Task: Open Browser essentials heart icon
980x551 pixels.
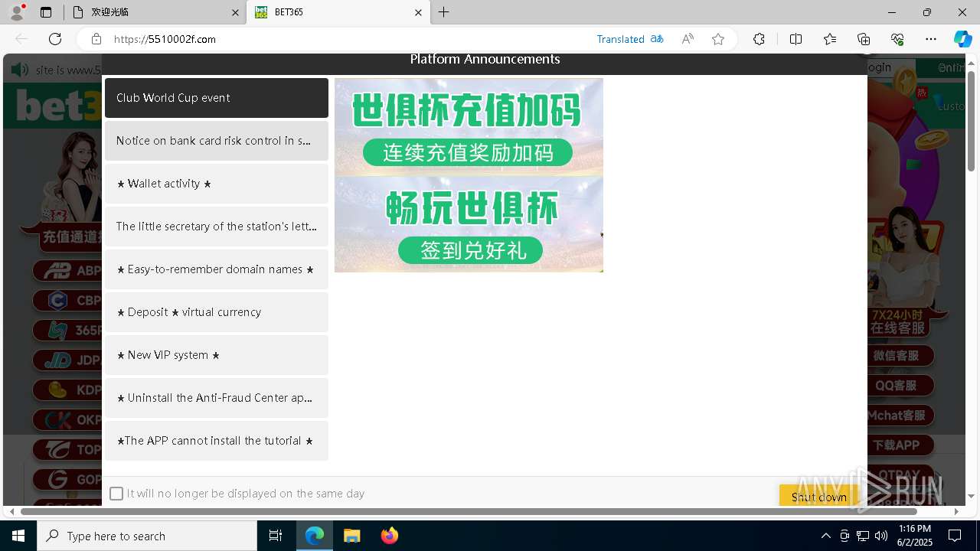Action: [x=897, y=39]
